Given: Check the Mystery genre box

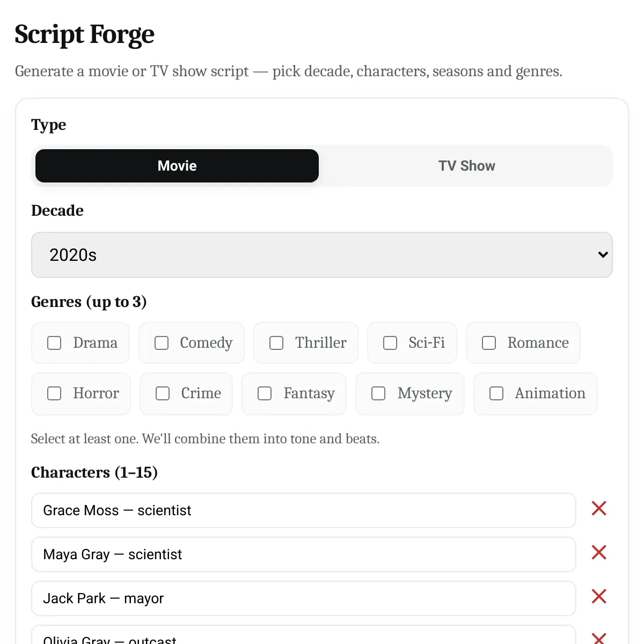Looking at the screenshot, I should tap(378, 393).
